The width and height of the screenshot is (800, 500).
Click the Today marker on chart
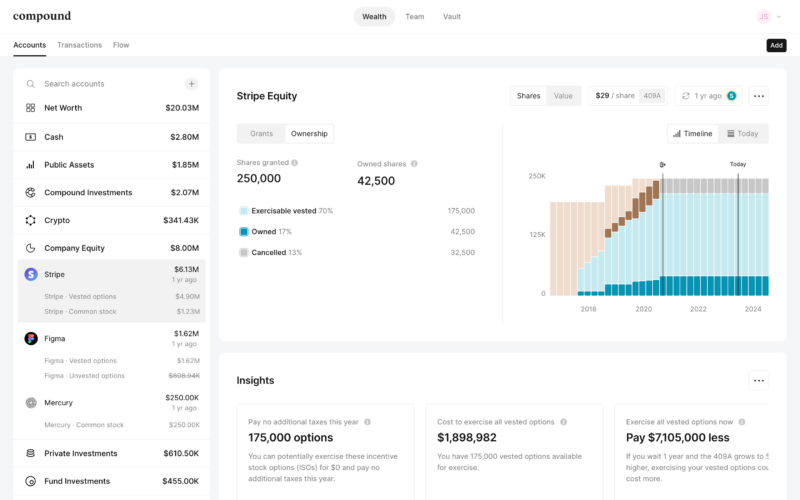tap(738, 164)
